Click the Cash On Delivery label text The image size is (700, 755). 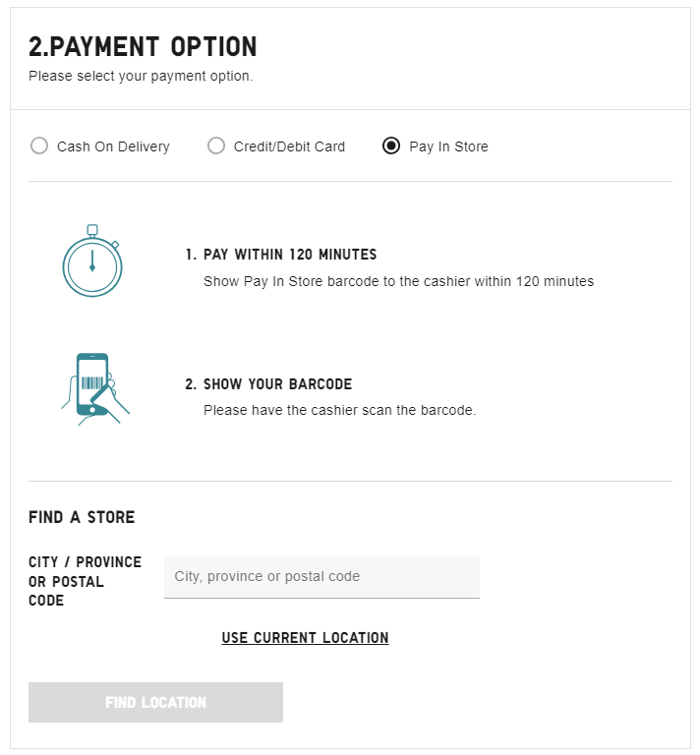pyautogui.click(x=113, y=146)
